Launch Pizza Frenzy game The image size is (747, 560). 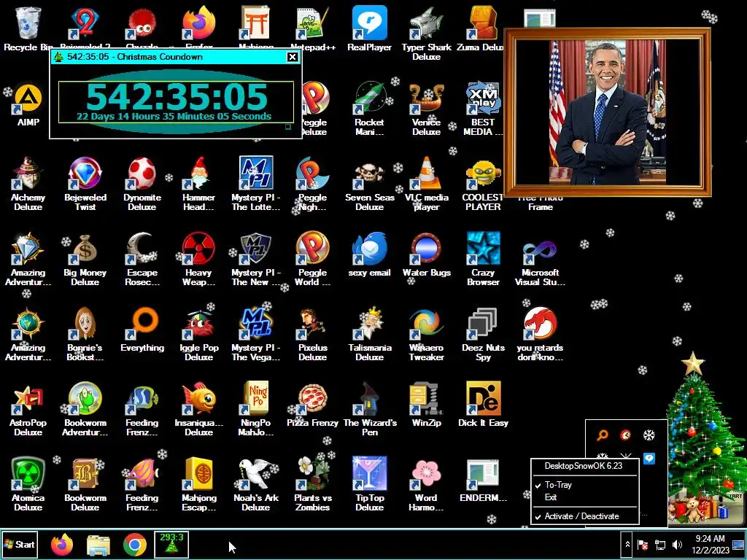tap(312, 404)
